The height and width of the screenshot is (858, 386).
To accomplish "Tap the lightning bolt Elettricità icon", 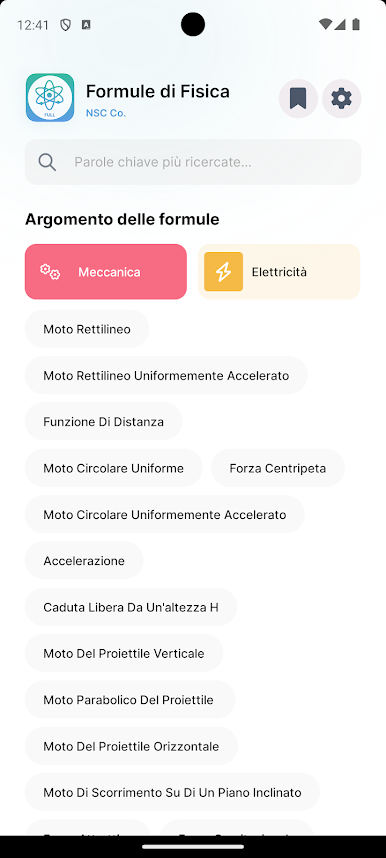I will 223,271.
